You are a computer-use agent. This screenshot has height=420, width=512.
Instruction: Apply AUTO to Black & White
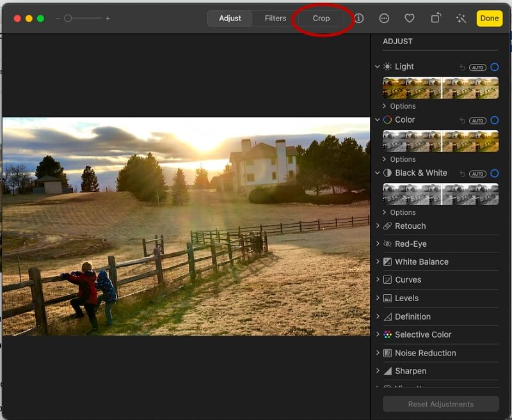(x=477, y=174)
